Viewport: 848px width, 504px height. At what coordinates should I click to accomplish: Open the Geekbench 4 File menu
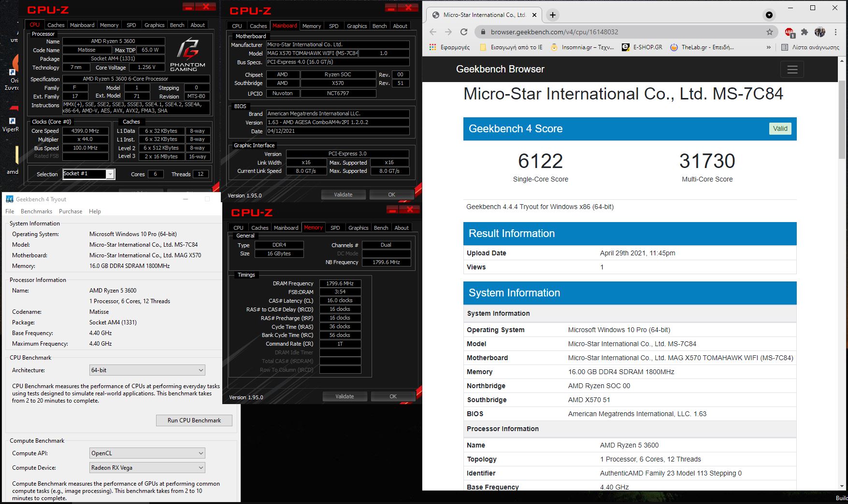pyautogui.click(x=10, y=211)
